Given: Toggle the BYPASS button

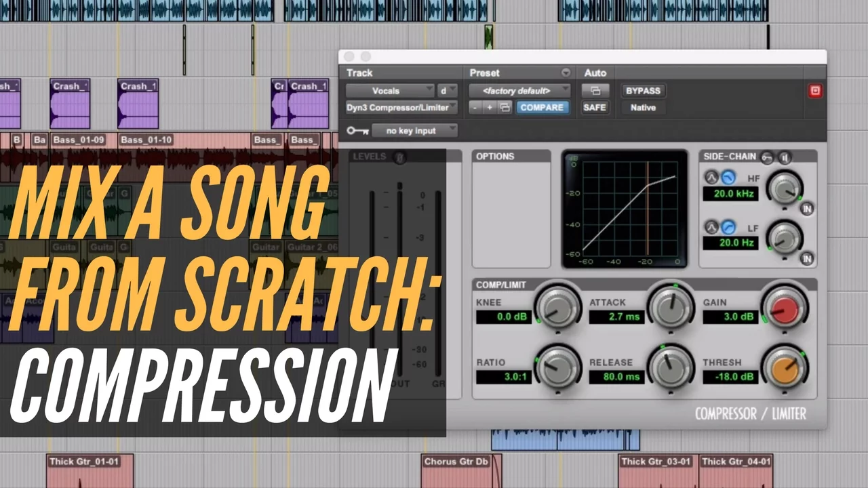Looking at the screenshot, I should (643, 90).
